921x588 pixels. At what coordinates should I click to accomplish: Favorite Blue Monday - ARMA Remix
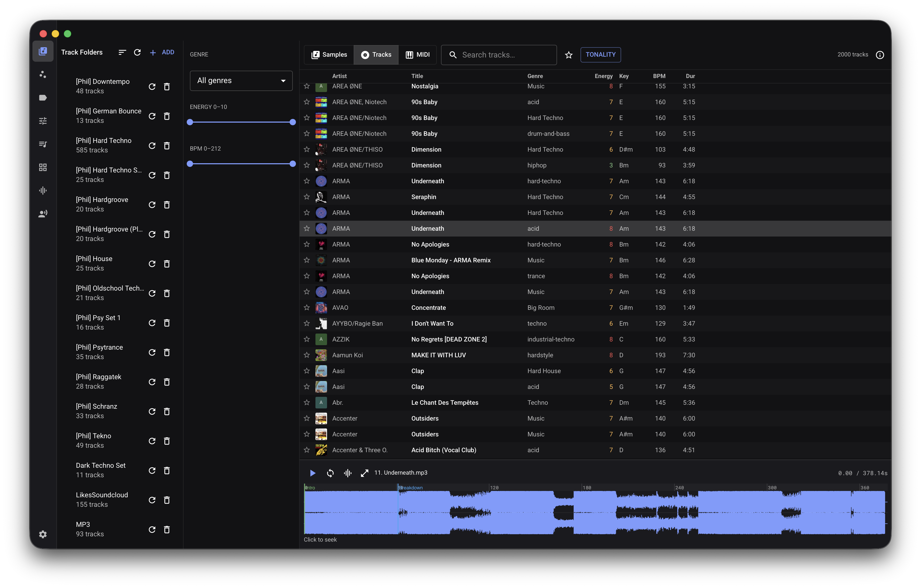pos(307,260)
